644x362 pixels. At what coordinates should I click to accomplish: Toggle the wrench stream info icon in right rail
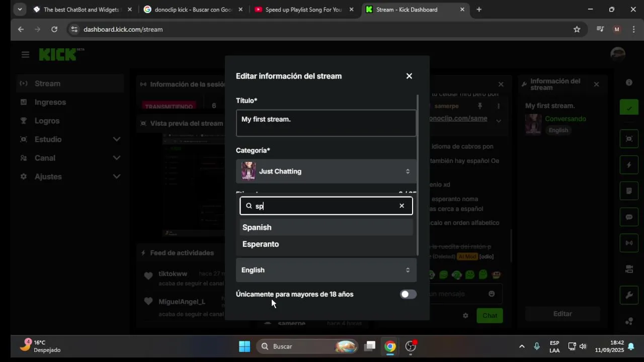pos(629,296)
